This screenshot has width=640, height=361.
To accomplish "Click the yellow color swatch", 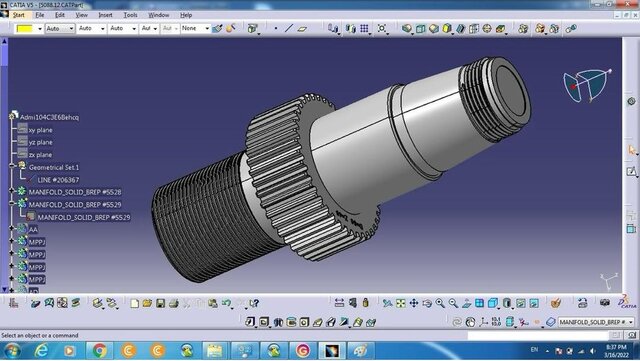I will click(24, 29).
